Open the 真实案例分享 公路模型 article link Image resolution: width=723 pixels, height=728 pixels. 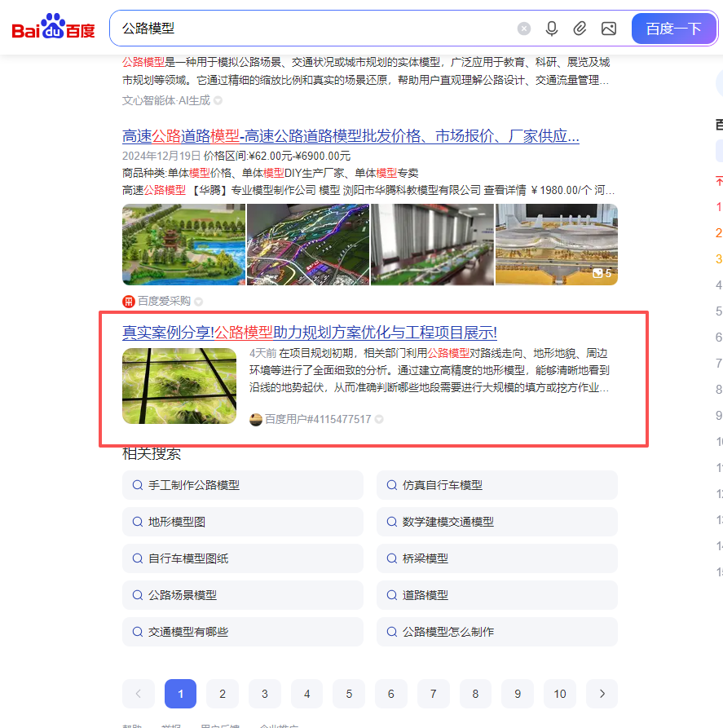point(309,333)
